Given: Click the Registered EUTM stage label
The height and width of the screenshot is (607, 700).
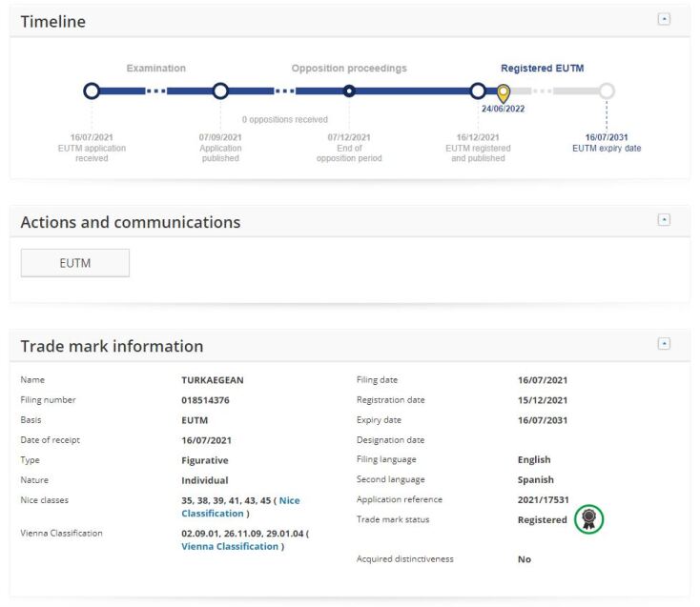Looking at the screenshot, I should click(x=542, y=69).
